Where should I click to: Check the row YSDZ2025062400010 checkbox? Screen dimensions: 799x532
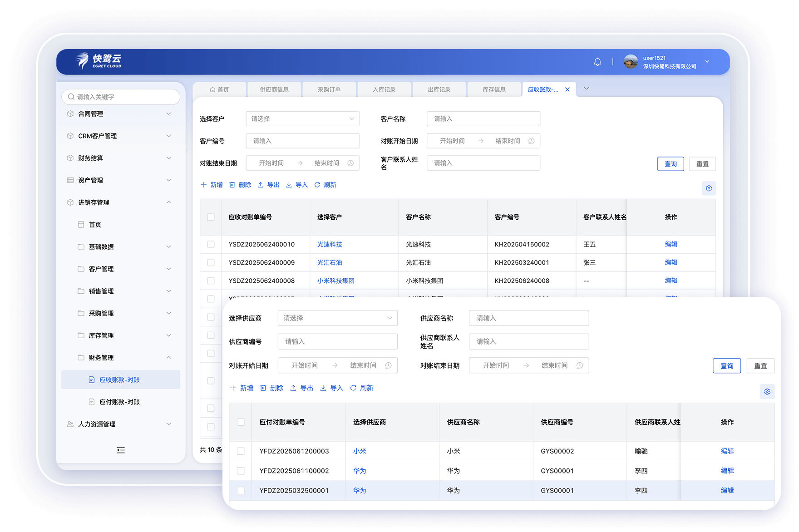(x=211, y=244)
